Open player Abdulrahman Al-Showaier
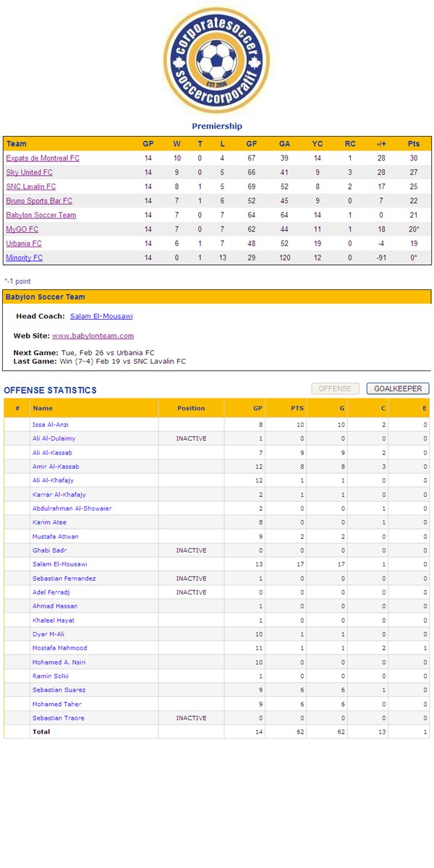 tap(72, 509)
